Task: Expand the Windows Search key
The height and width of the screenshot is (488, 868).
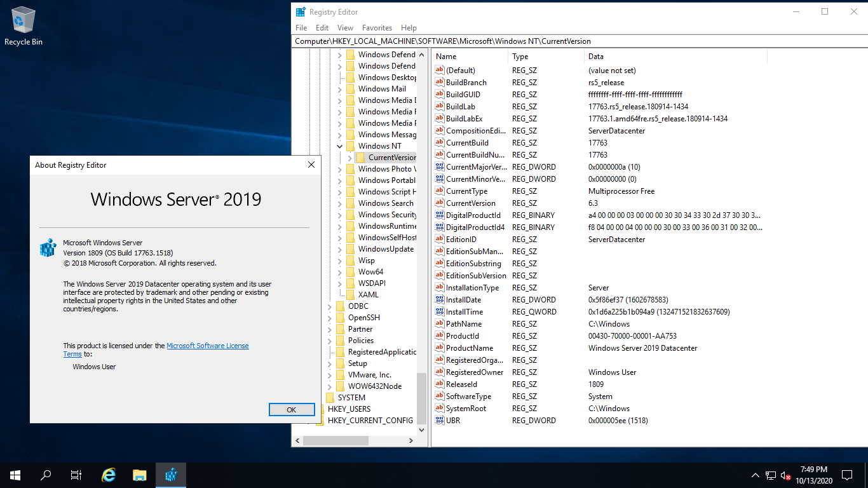Action: tap(339, 203)
